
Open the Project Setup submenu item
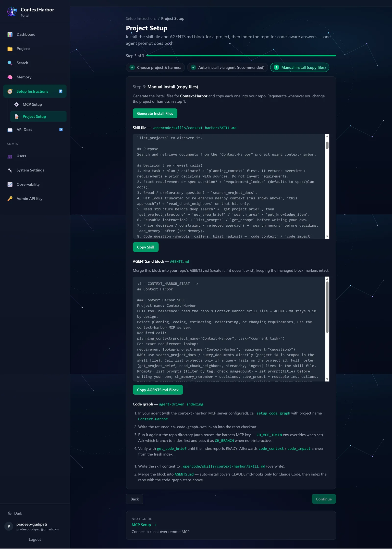tap(38, 117)
